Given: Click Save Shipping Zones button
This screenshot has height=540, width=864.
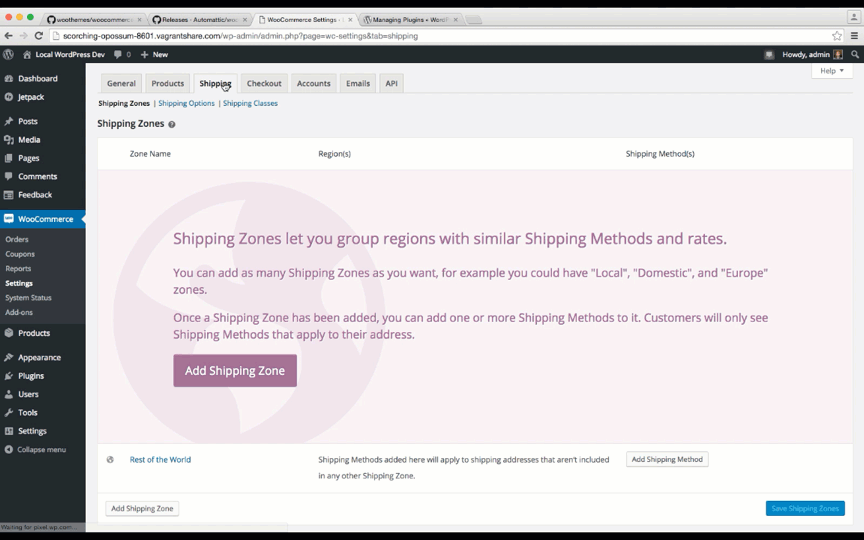Looking at the screenshot, I should [805, 508].
